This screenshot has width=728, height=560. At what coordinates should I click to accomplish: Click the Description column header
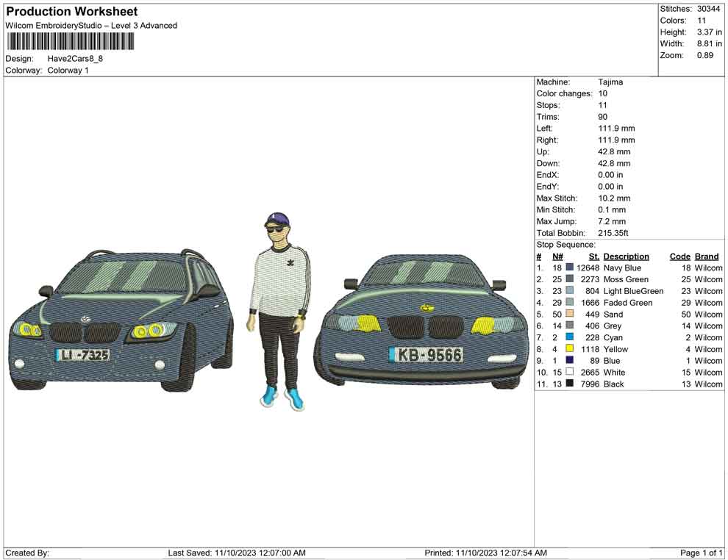[627, 256]
